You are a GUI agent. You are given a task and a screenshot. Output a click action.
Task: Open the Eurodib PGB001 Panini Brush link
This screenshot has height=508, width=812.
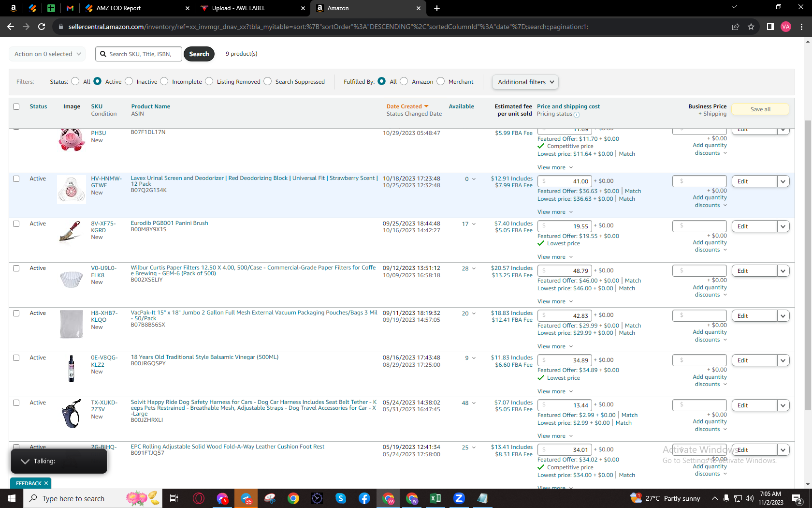click(169, 223)
